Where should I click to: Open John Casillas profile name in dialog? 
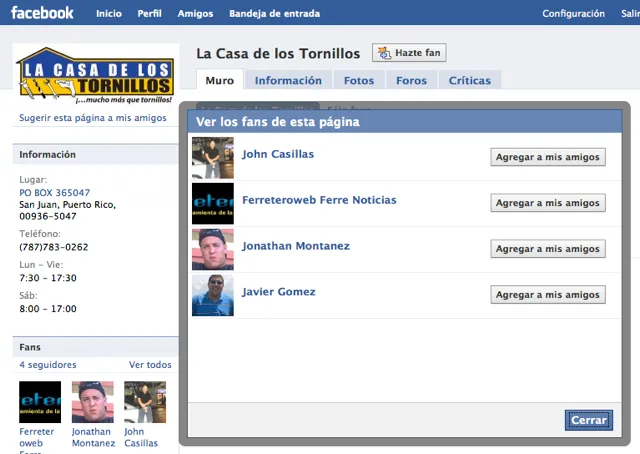point(278,154)
